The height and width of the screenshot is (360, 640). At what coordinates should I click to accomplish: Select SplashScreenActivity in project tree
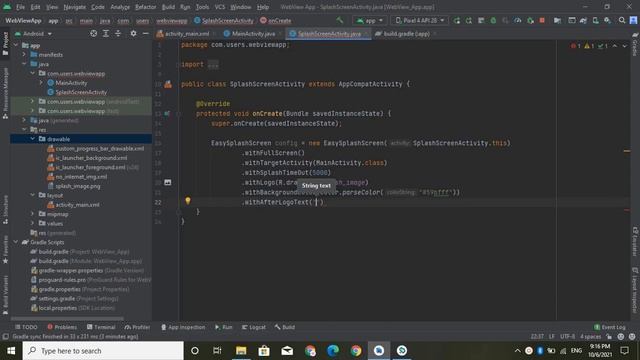pos(81,92)
